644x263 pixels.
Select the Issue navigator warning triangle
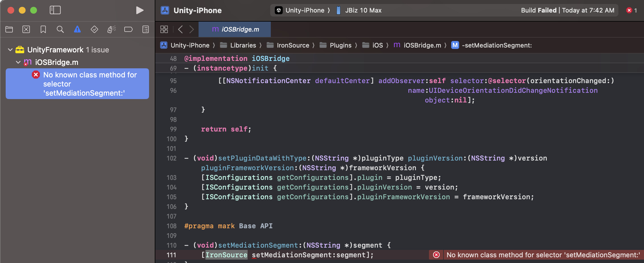click(77, 29)
